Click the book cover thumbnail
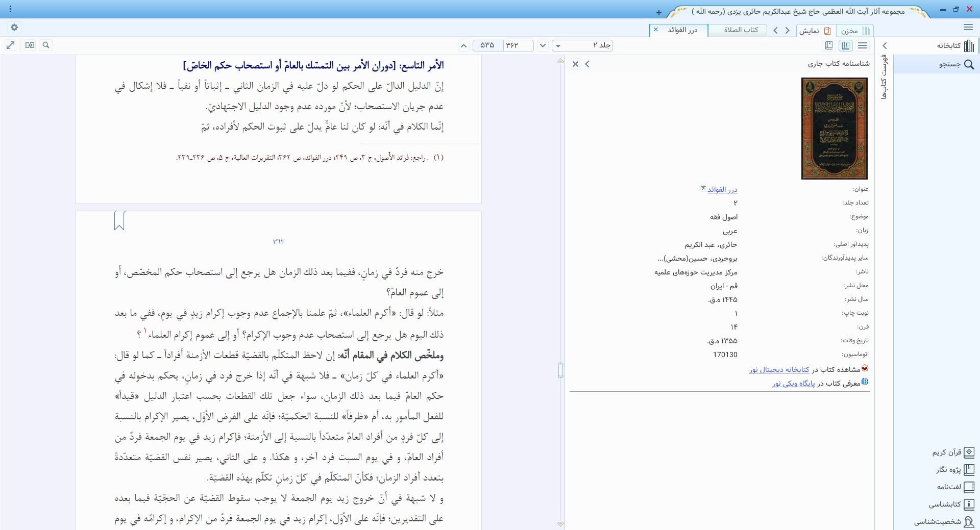The width and height of the screenshot is (980, 530). click(x=835, y=129)
